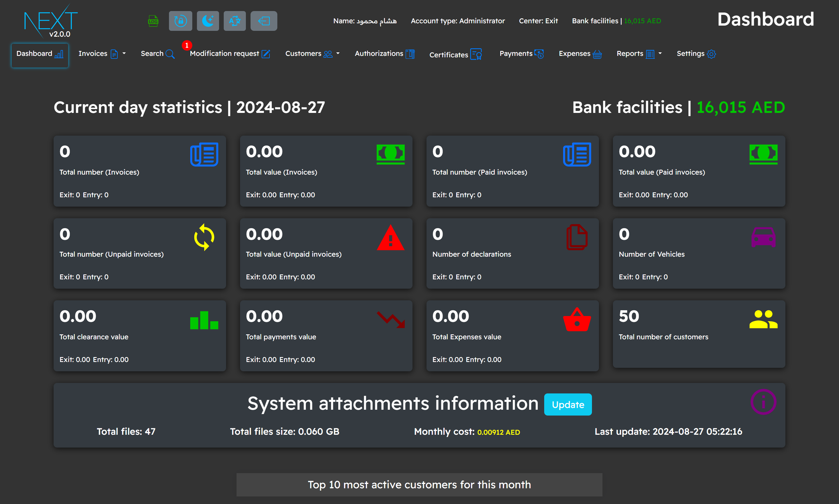
Task: Click the logout arrow icon
Action: 264,21
